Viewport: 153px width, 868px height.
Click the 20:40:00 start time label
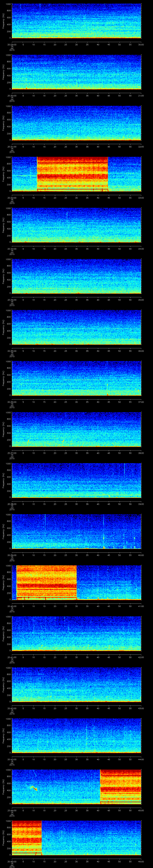click(12, 606)
